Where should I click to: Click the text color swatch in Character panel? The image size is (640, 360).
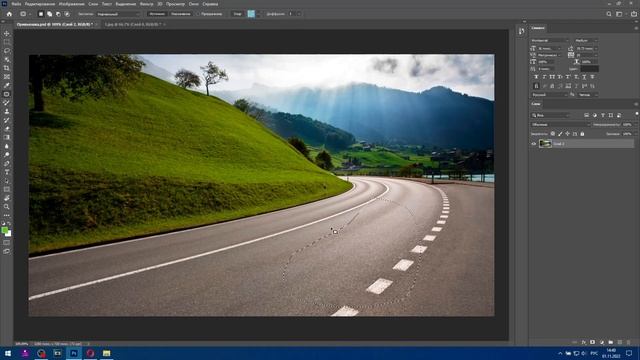pos(590,69)
